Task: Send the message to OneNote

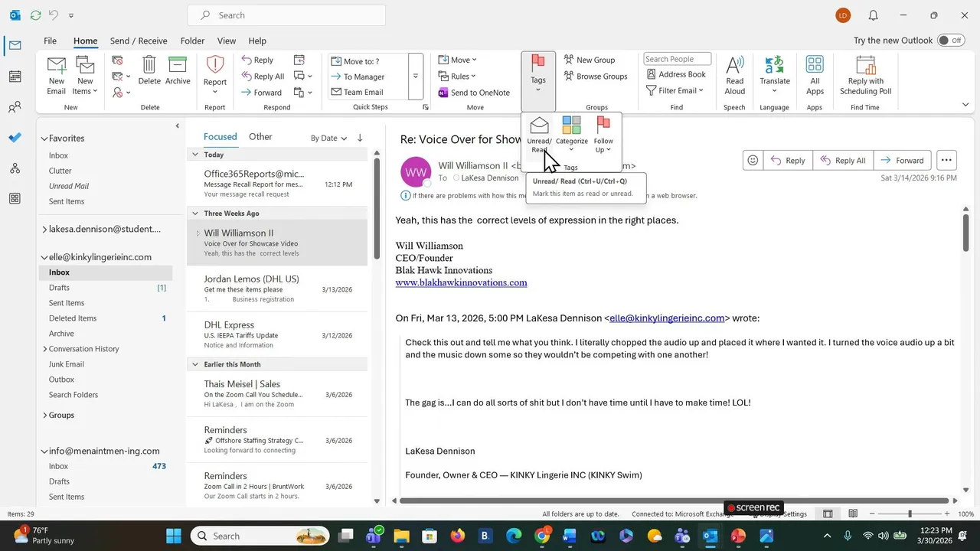Action: 474,93
